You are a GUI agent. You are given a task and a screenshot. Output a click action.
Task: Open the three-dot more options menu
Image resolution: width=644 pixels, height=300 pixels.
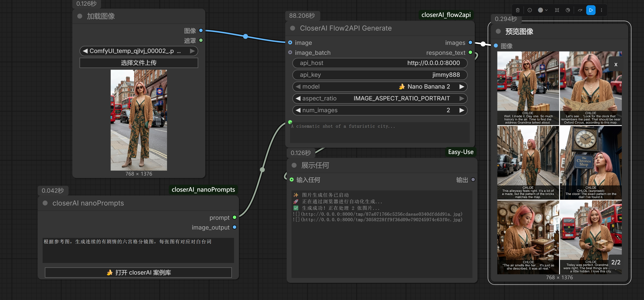pyautogui.click(x=601, y=10)
